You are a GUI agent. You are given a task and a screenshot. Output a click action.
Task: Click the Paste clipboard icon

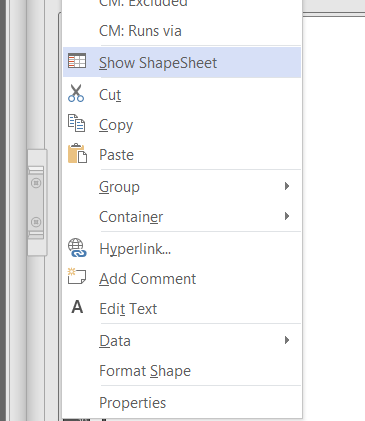pyautogui.click(x=77, y=153)
